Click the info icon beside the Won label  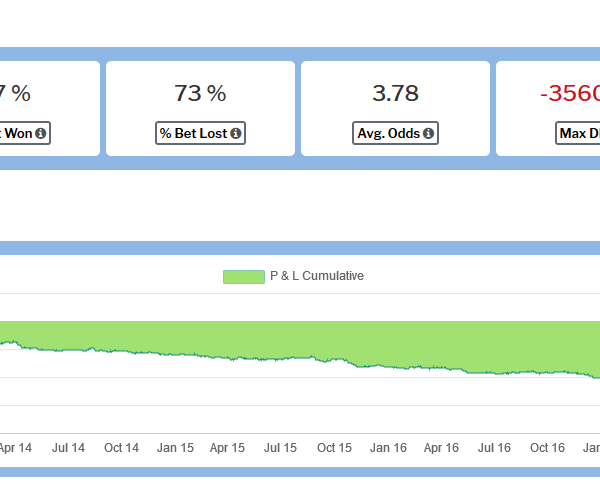(41, 133)
